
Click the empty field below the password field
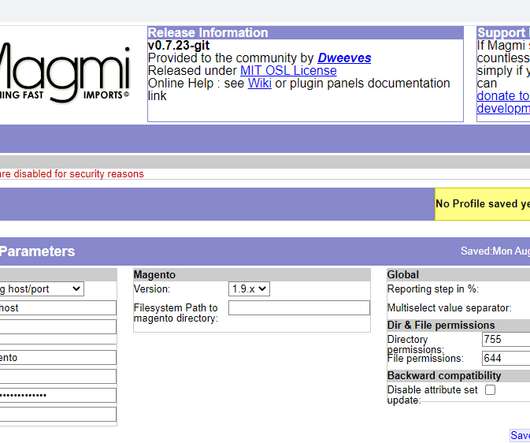[x=58, y=414]
